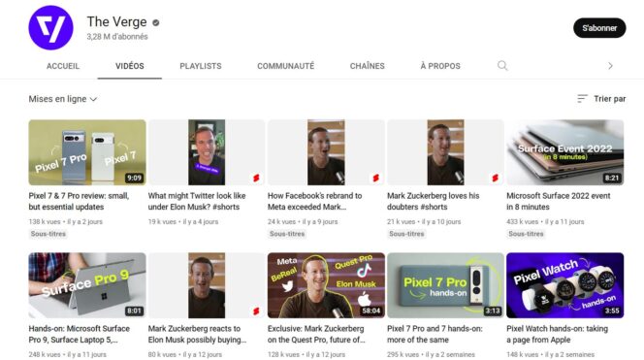Open How Facebook's rebrand to Meta title
The image size is (644, 360).
tap(315, 202)
